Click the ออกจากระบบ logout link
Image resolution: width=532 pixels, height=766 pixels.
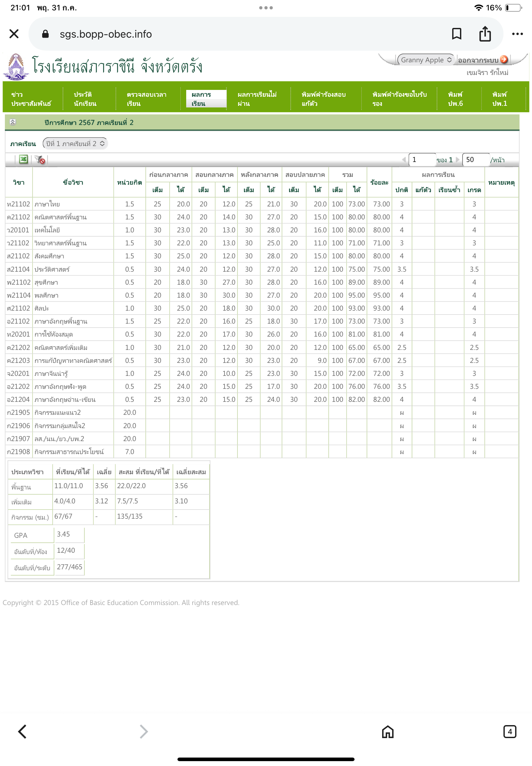click(478, 60)
